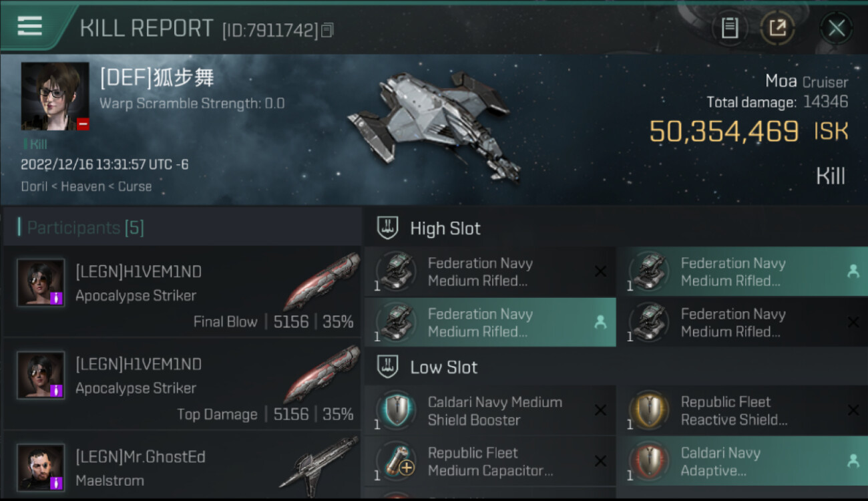
Task: Click the Republic Fleet Reactive Shield icon
Action: (x=650, y=411)
